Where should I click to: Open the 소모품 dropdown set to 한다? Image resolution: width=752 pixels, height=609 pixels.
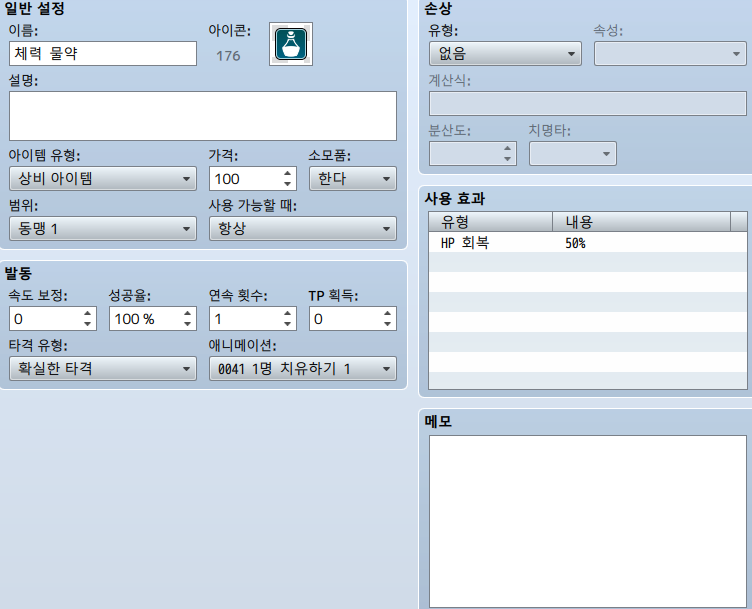352,179
